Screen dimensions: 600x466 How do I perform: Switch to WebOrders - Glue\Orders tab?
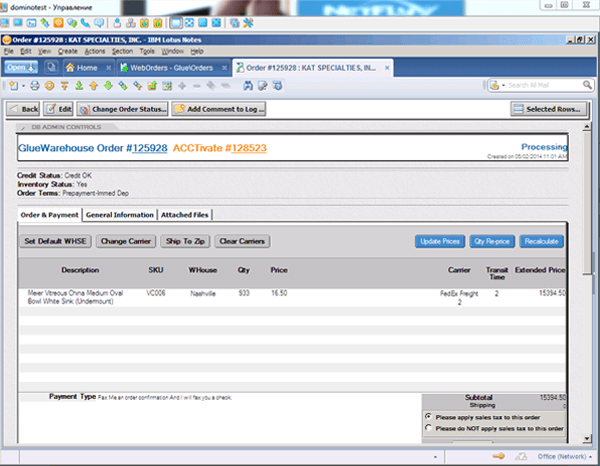tap(171, 68)
